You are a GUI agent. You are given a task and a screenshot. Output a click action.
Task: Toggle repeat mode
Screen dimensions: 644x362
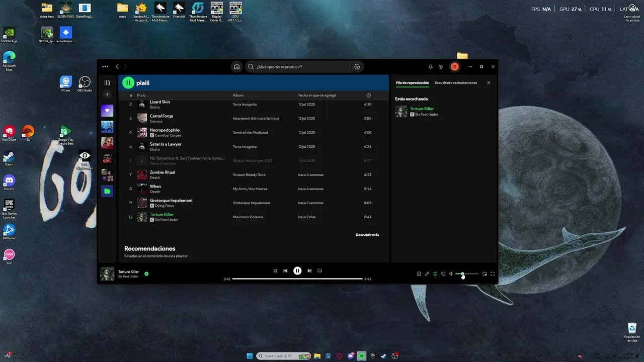319,270
